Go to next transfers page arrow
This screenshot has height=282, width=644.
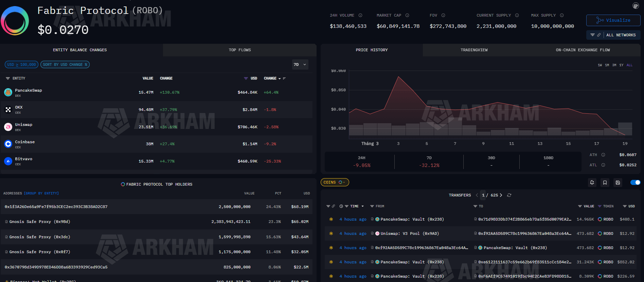click(501, 195)
